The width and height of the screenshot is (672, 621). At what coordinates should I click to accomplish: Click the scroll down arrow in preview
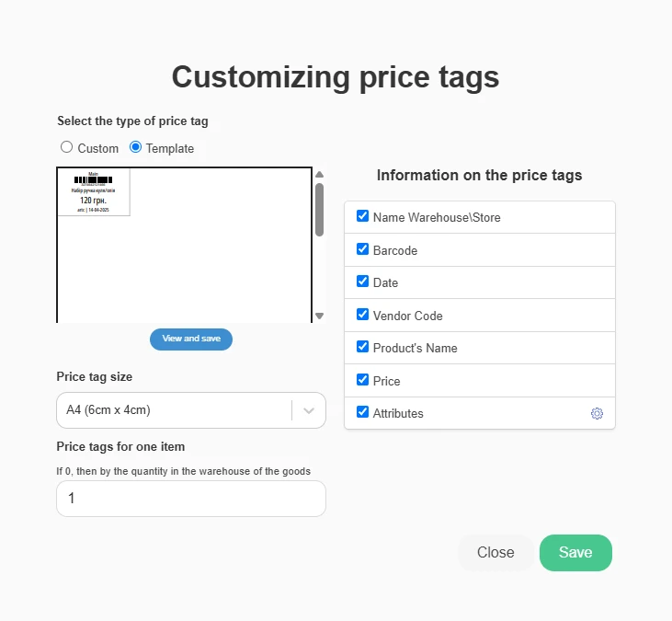click(319, 316)
